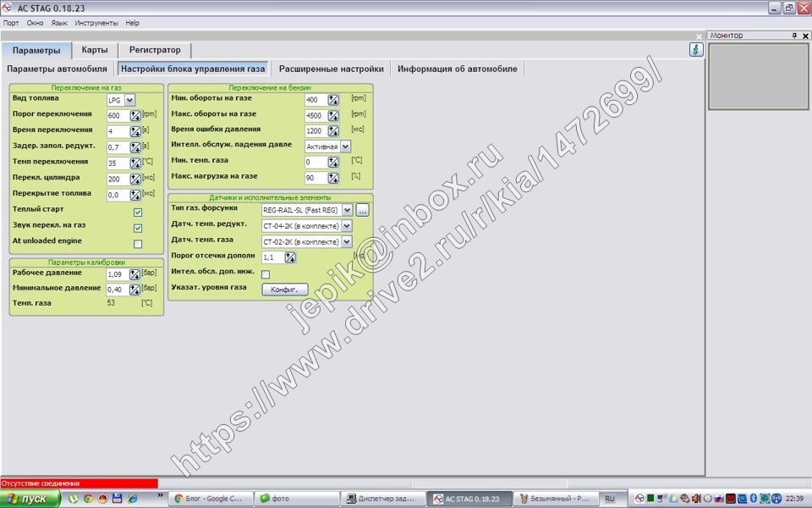Open the Окно menu
The width and height of the screenshot is (812, 508).
coord(36,23)
